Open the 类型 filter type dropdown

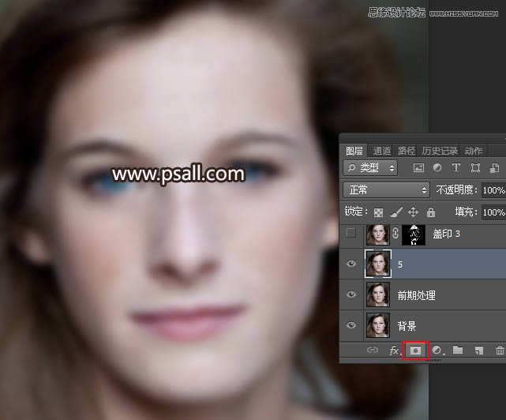(x=372, y=167)
